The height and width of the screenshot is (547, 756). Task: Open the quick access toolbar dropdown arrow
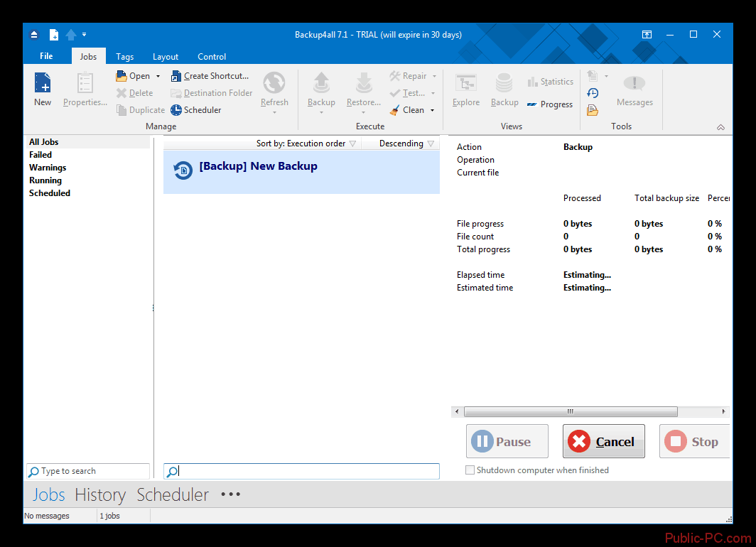[x=84, y=35]
